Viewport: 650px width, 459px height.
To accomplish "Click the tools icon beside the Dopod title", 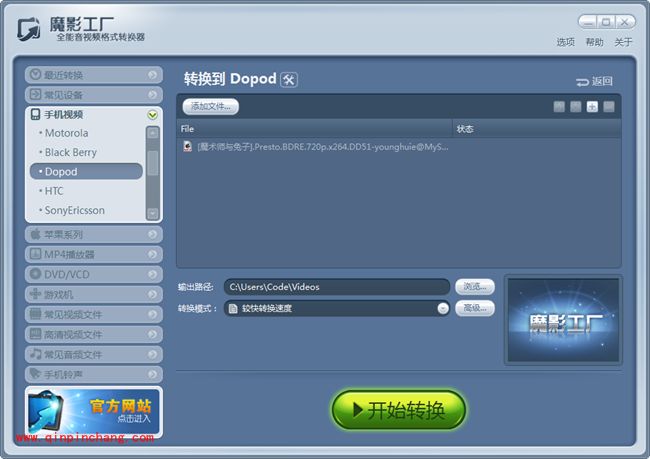I will click(289, 80).
